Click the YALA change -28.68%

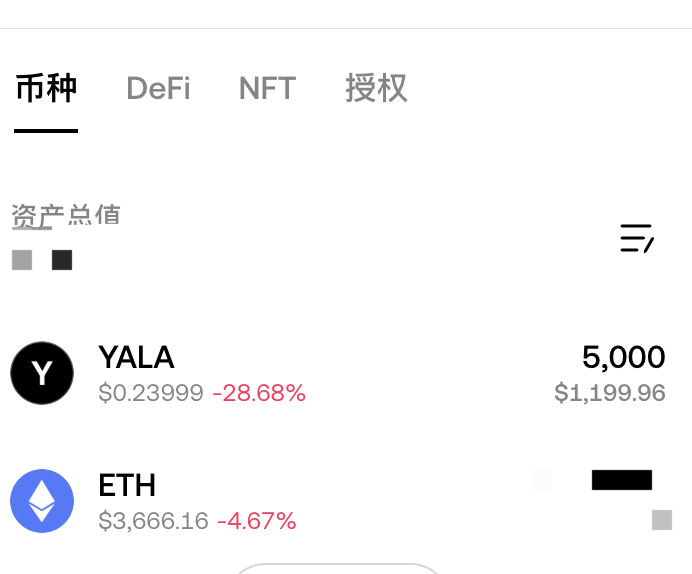(259, 393)
